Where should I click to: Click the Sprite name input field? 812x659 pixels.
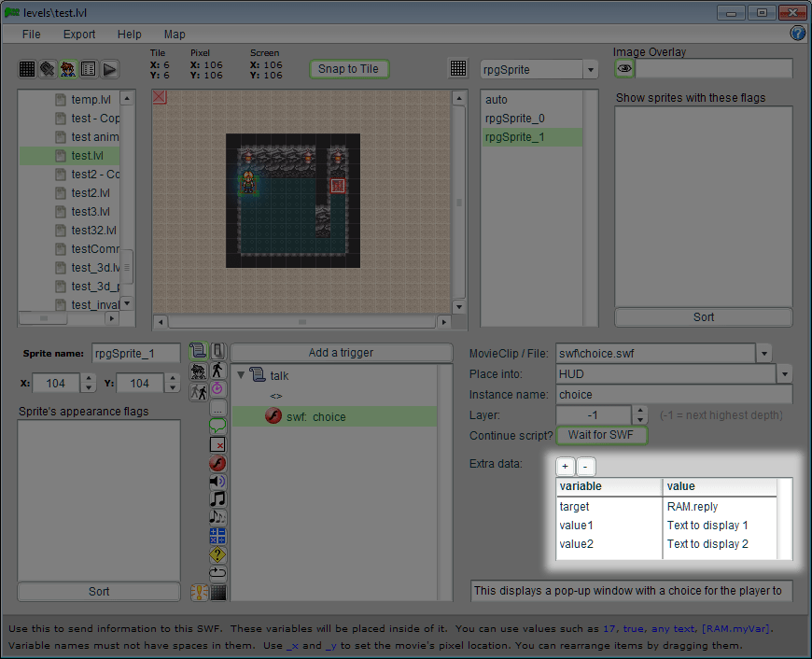click(x=135, y=354)
